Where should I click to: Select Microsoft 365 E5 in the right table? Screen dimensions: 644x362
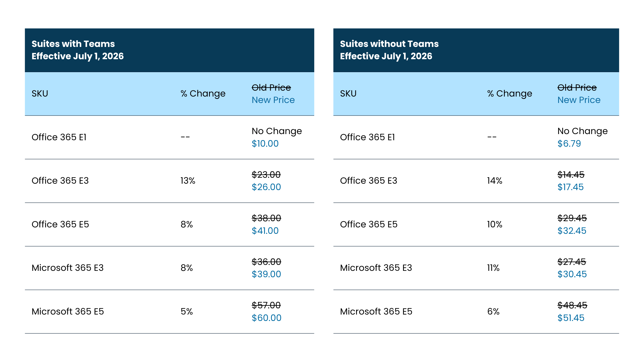pos(376,312)
